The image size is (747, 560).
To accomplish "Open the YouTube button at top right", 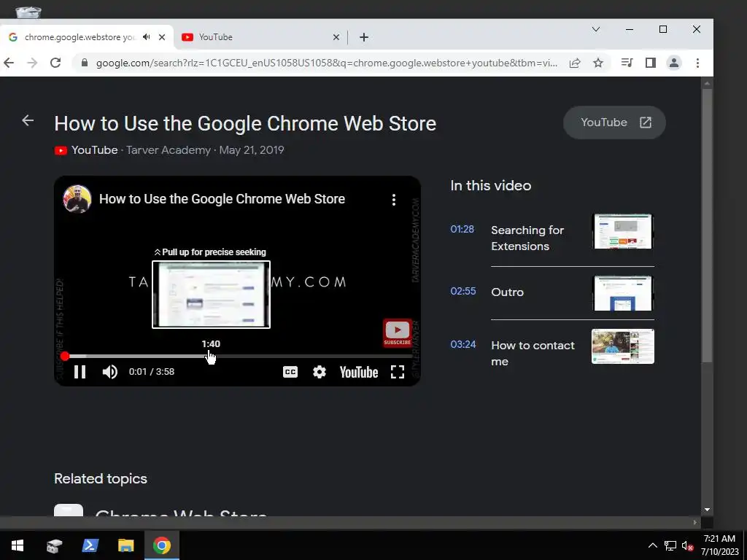I will pyautogui.click(x=614, y=122).
